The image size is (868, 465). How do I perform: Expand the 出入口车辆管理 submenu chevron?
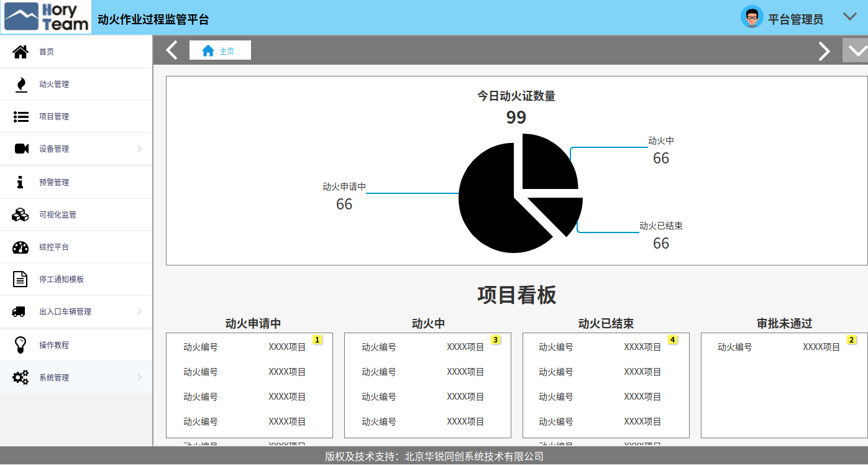tap(139, 311)
